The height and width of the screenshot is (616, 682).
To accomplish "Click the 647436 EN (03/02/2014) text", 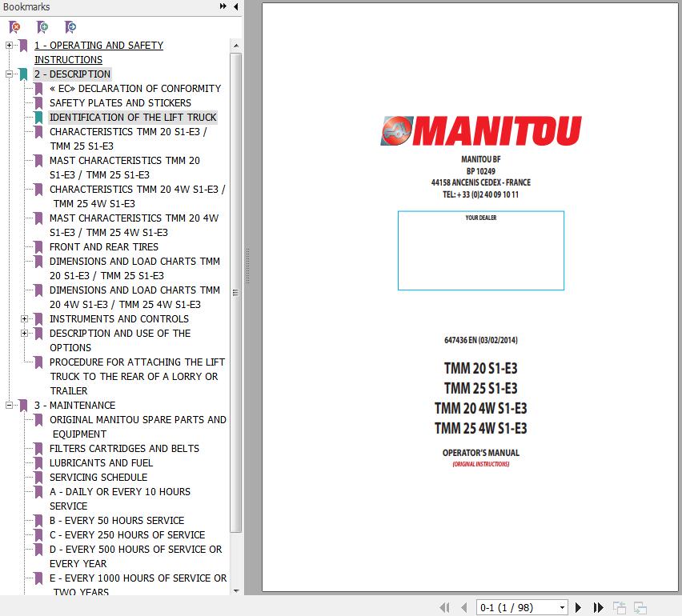I will coord(480,340).
